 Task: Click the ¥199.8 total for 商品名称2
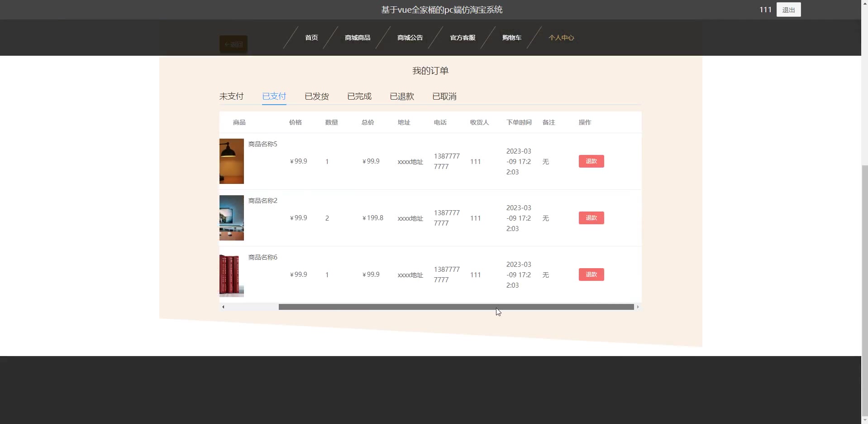(373, 218)
